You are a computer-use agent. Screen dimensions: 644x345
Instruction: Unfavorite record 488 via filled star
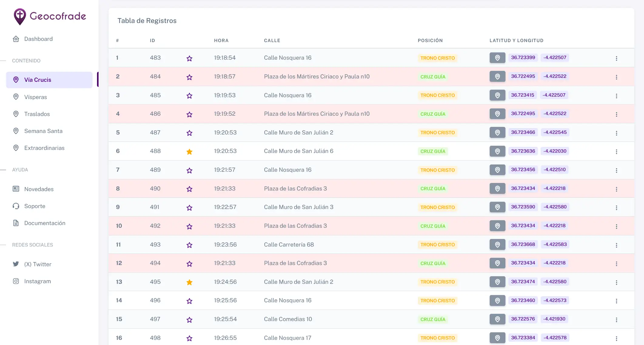pyautogui.click(x=190, y=152)
